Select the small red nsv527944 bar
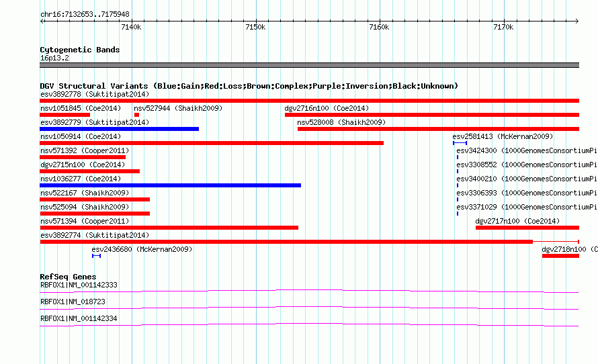The width and height of the screenshot is (598, 364). click(x=136, y=115)
